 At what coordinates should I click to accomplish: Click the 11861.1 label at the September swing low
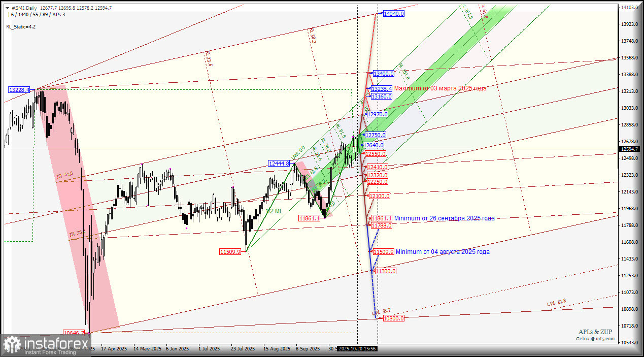[x=310, y=218]
